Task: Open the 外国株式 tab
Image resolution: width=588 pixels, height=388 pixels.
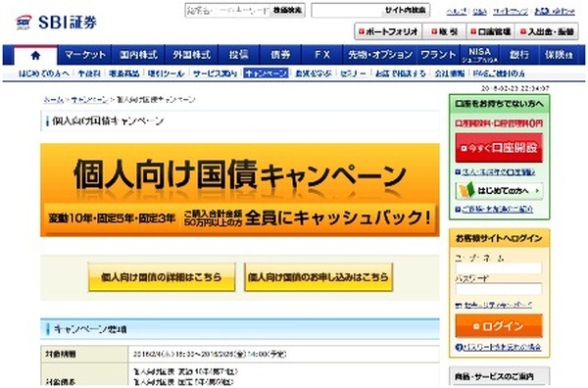Action: point(191,55)
